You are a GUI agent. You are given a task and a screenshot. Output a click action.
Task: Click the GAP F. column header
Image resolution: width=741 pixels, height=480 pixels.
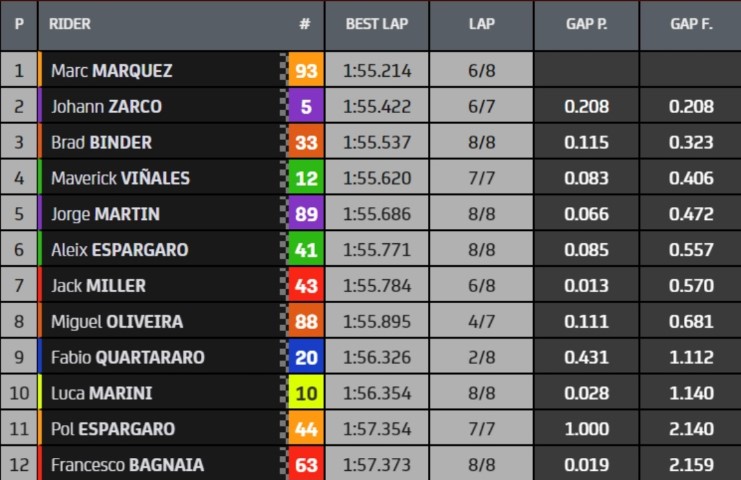click(691, 24)
